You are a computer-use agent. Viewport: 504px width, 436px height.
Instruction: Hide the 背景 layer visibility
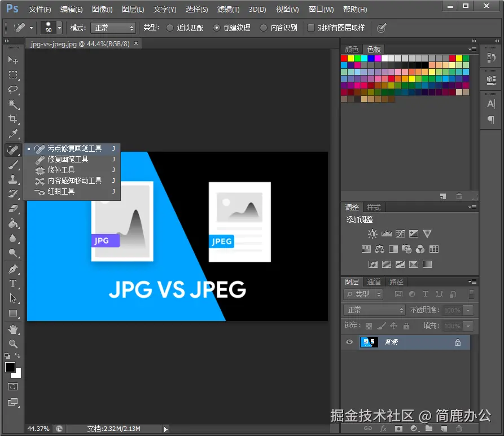click(x=349, y=342)
